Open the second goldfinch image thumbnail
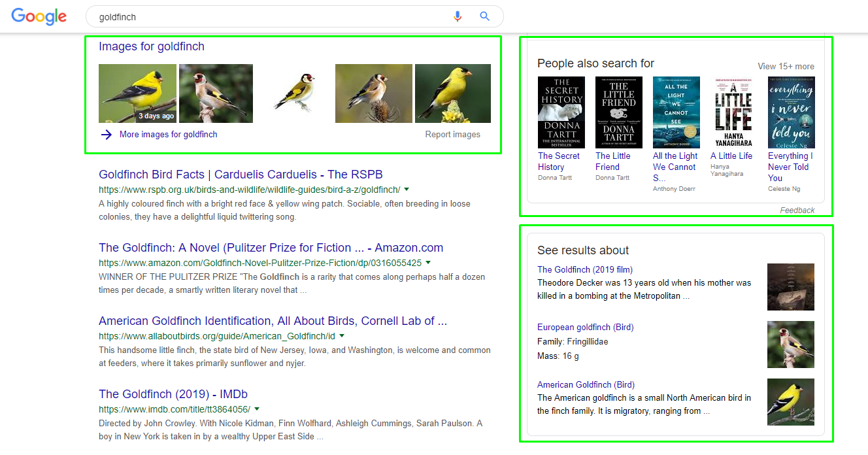This screenshot has width=868, height=455. pos(216,93)
